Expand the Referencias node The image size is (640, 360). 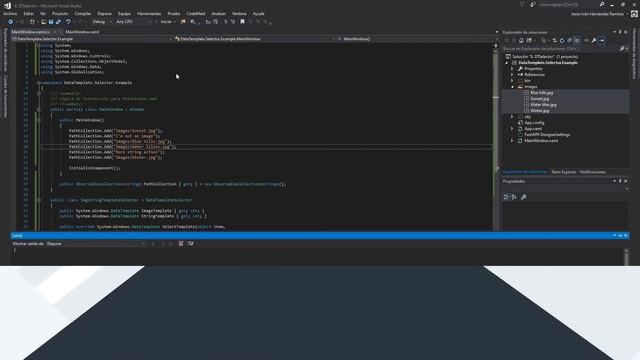tap(513, 75)
